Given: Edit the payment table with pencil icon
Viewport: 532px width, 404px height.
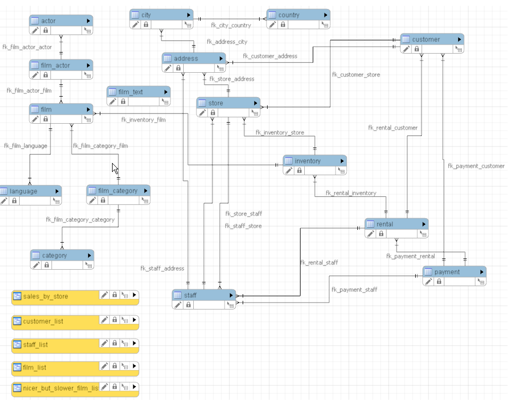Looking at the screenshot, I should pos(428,281).
